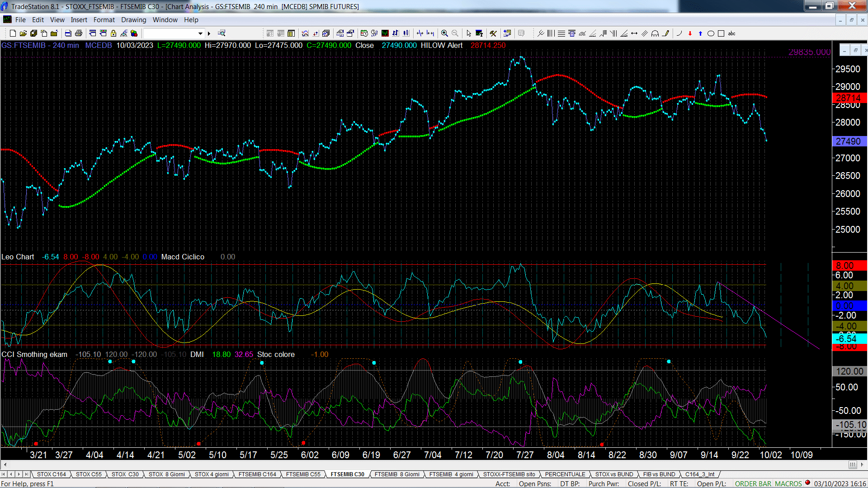Open the symbol lookup magnifier icon
Image resolution: width=868 pixels, height=488 pixels.
click(x=222, y=33)
